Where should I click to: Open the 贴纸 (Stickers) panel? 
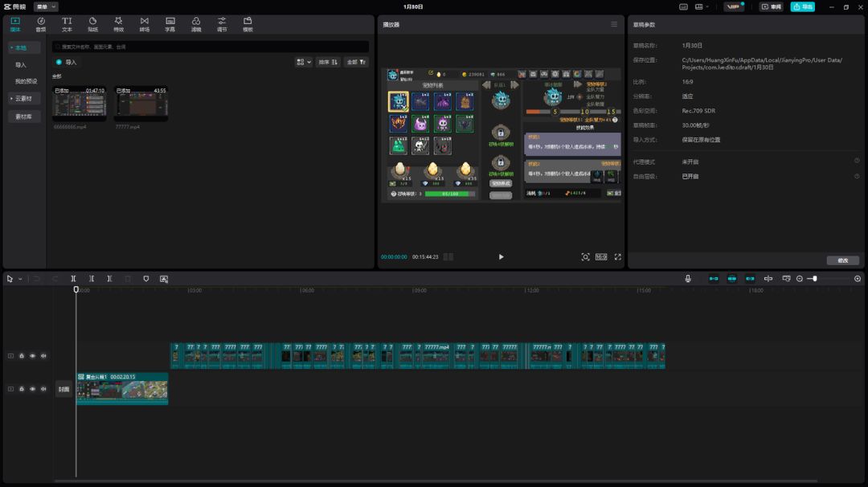click(x=92, y=24)
